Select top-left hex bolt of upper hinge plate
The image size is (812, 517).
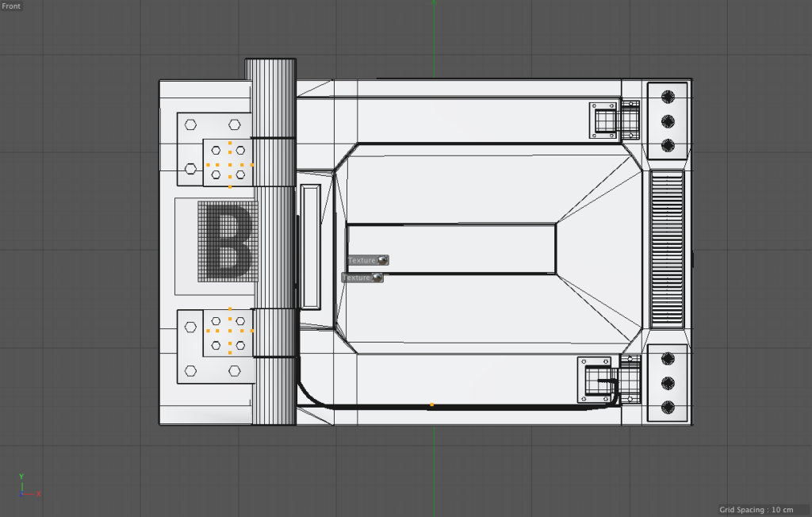[191, 124]
